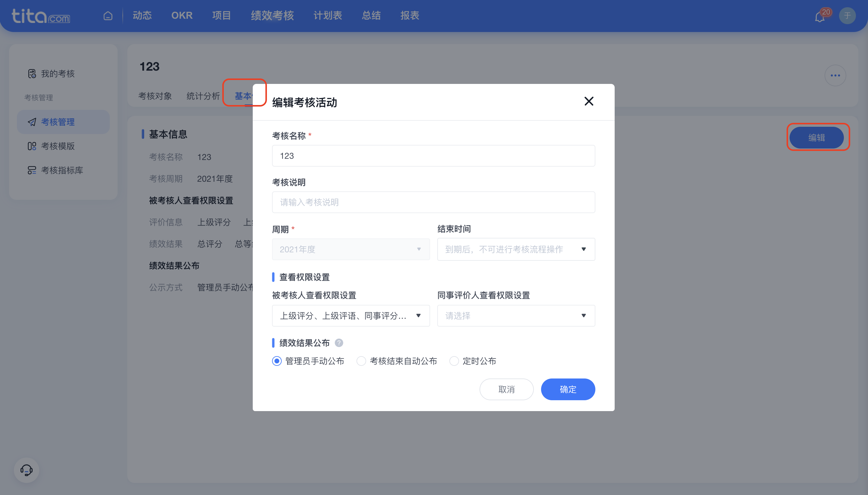Click the page title 123
868x495 pixels.
click(150, 67)
